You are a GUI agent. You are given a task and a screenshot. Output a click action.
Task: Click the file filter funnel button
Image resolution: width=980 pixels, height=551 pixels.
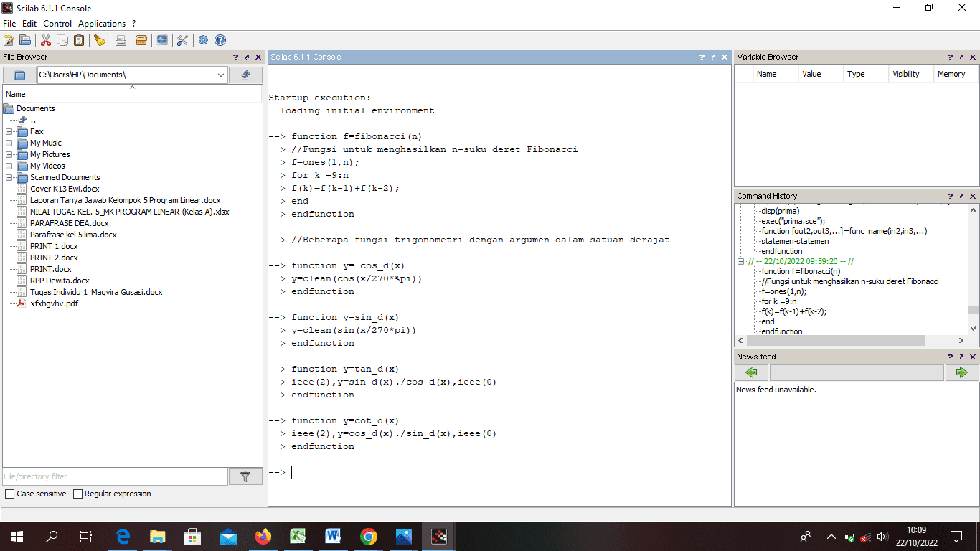point(245,476)
